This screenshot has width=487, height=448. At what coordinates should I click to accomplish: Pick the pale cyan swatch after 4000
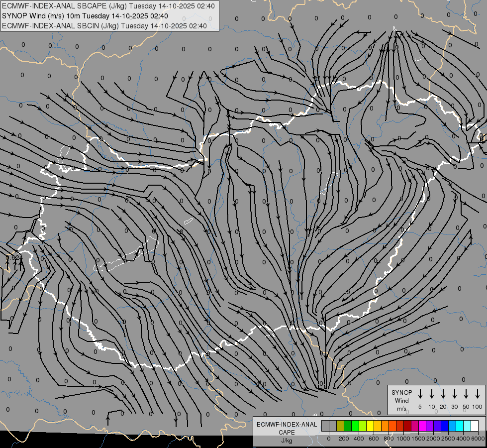coord(467,426)
